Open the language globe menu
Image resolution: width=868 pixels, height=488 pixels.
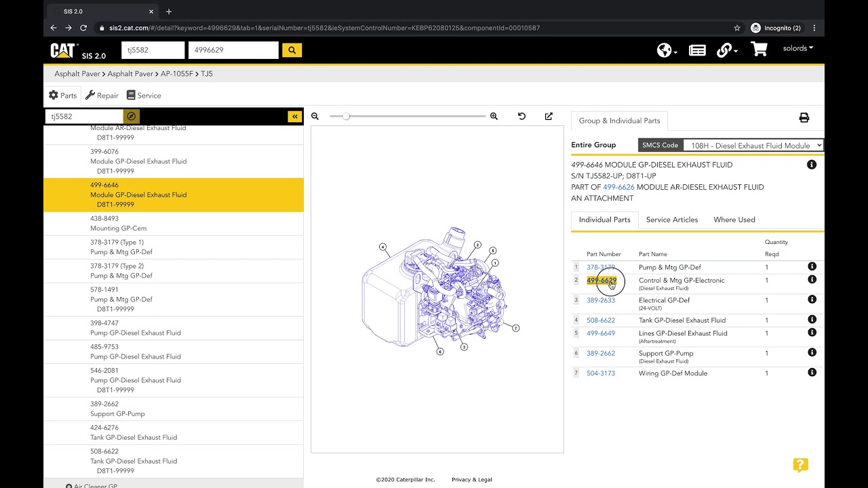(x=667, y=50)
